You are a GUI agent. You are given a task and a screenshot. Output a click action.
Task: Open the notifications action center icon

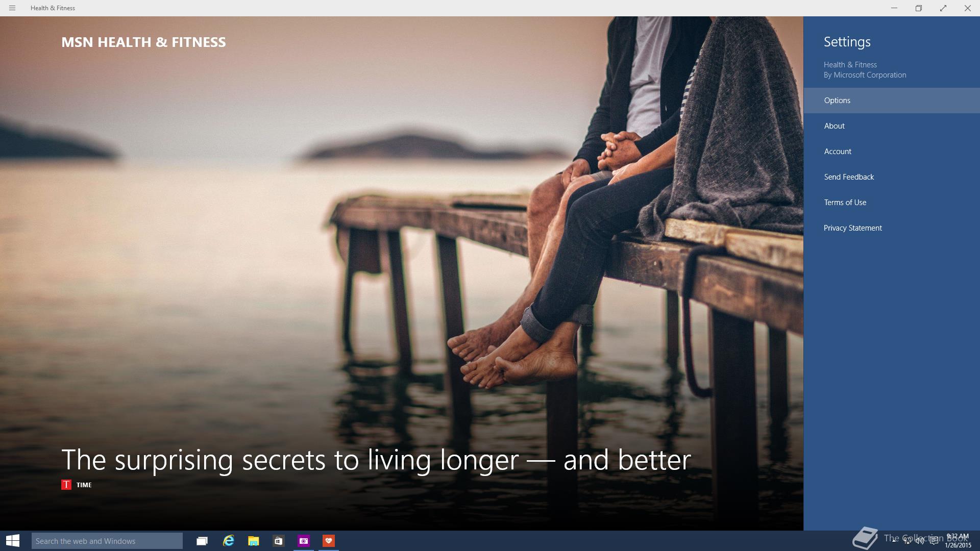coord(934,541)
